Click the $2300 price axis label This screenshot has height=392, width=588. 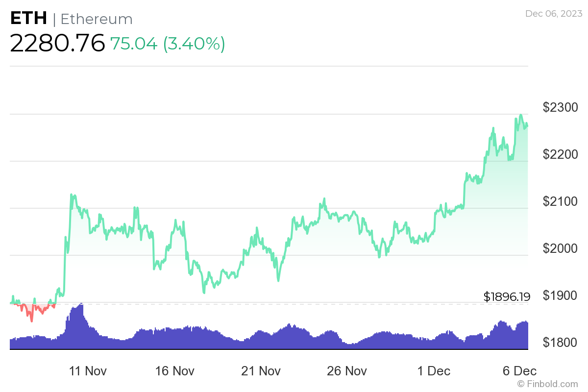(560, 107)
